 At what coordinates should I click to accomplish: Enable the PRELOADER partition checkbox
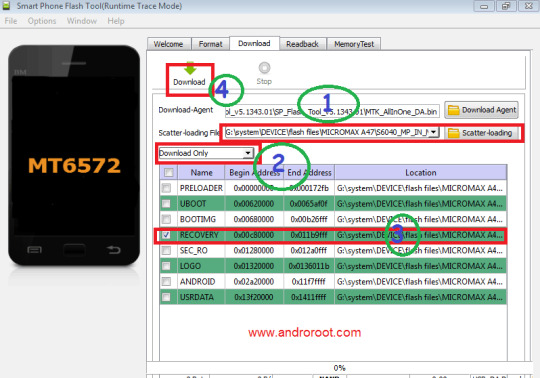(166, 188)
